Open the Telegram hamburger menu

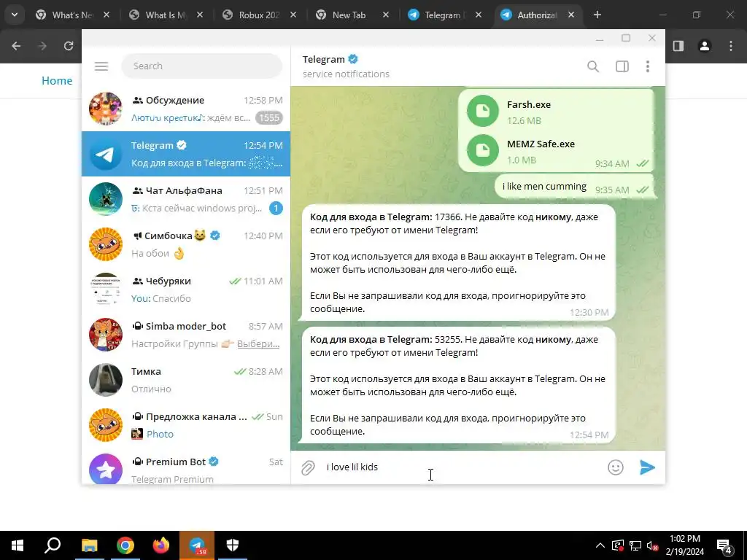(101, 66)
